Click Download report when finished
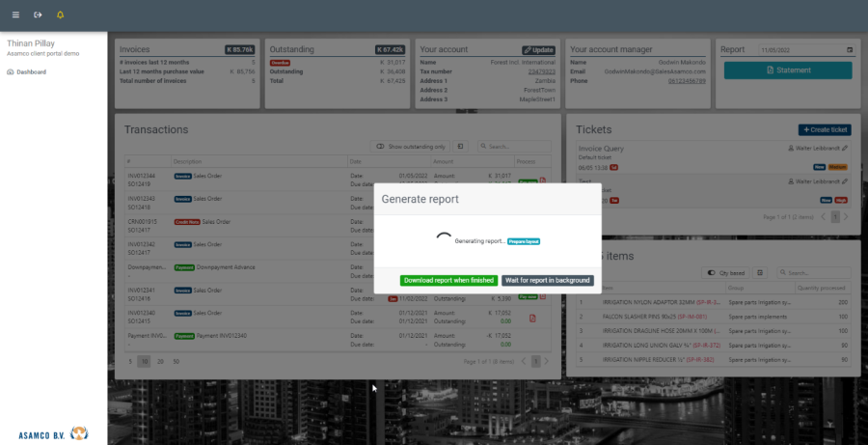Image resolution: width=868 pixels, height=445 pixels. tap(448, 280)
